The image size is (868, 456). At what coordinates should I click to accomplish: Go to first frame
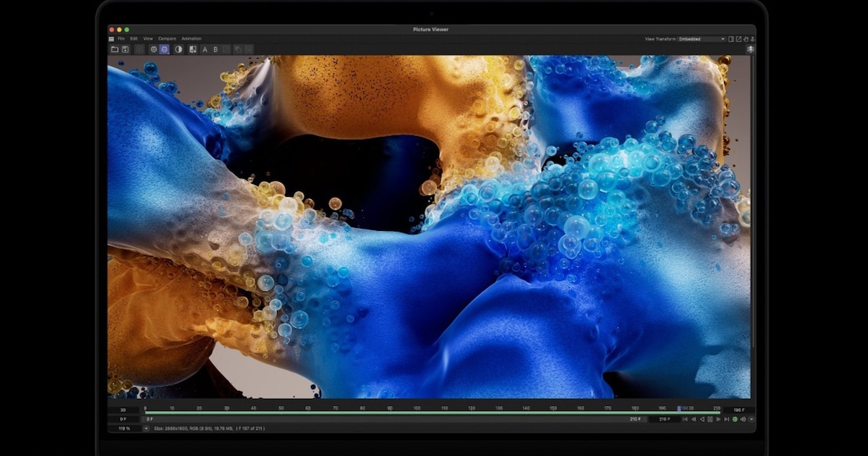[685, 419]
